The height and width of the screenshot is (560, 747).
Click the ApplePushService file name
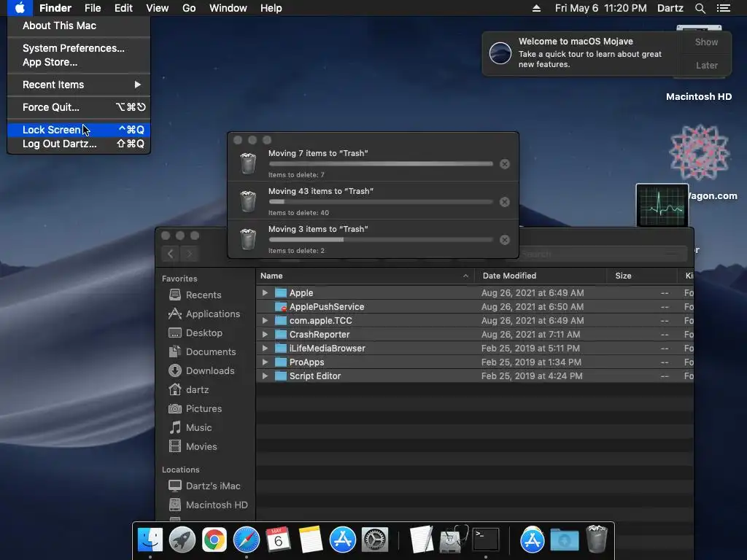[x=327, y=307]
